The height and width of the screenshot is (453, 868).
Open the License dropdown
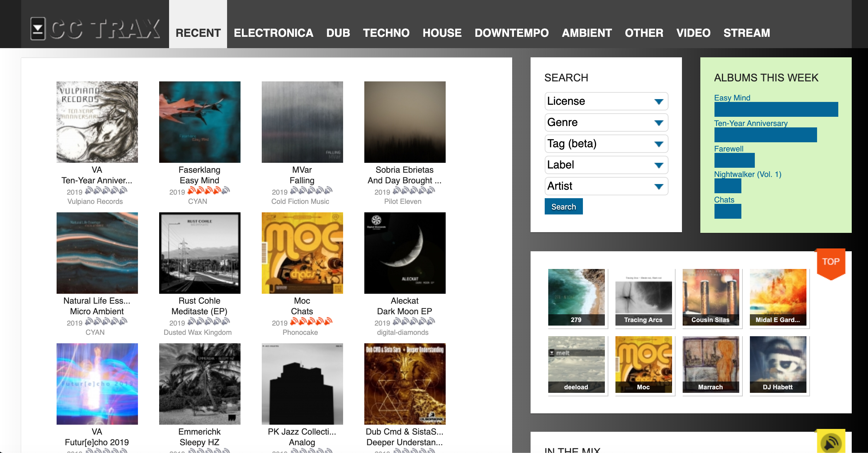(x=606, y=101)
